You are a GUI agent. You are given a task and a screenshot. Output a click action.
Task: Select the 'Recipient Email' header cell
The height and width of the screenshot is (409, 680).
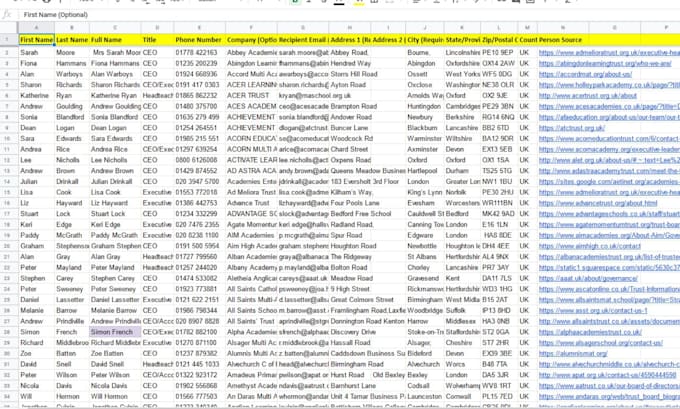[x=303, y=39]
